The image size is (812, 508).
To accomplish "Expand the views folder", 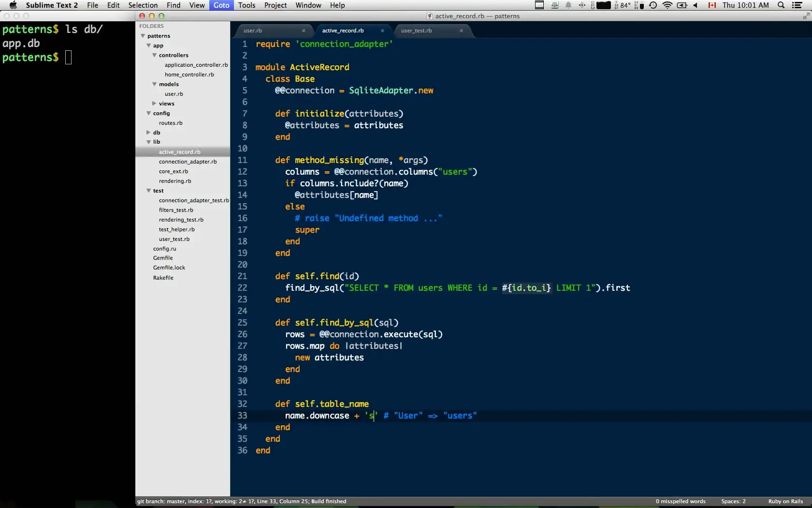I will coord(154,104).
